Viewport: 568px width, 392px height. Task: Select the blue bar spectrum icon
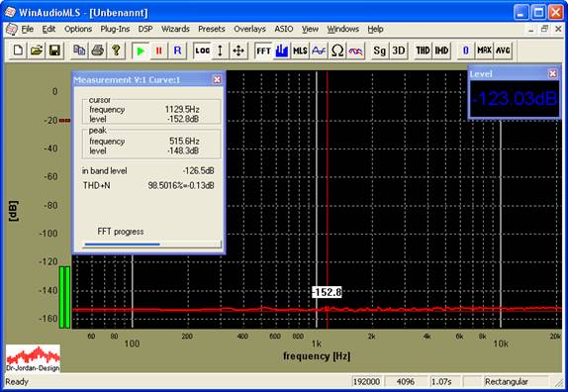(x=281, y=50)
